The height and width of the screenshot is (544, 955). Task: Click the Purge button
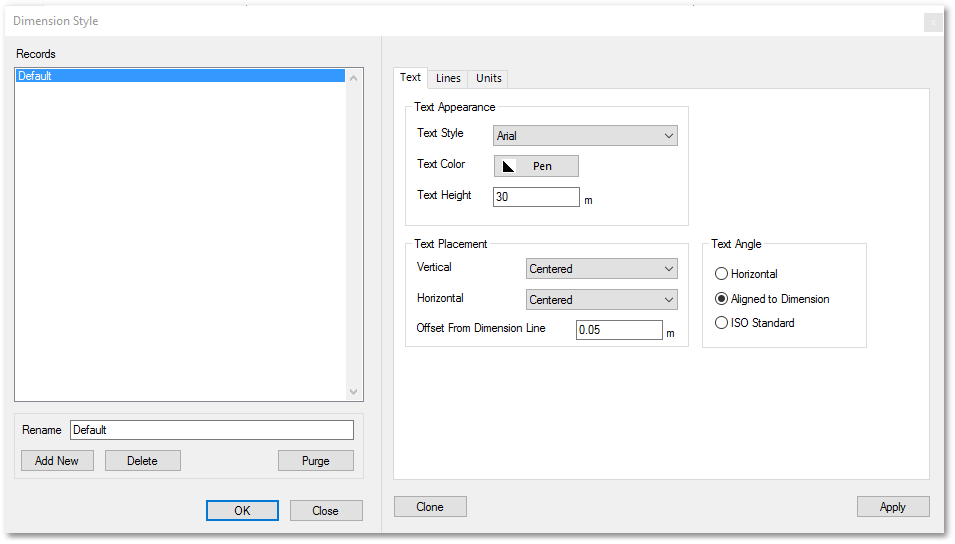[x=315, y=461]
